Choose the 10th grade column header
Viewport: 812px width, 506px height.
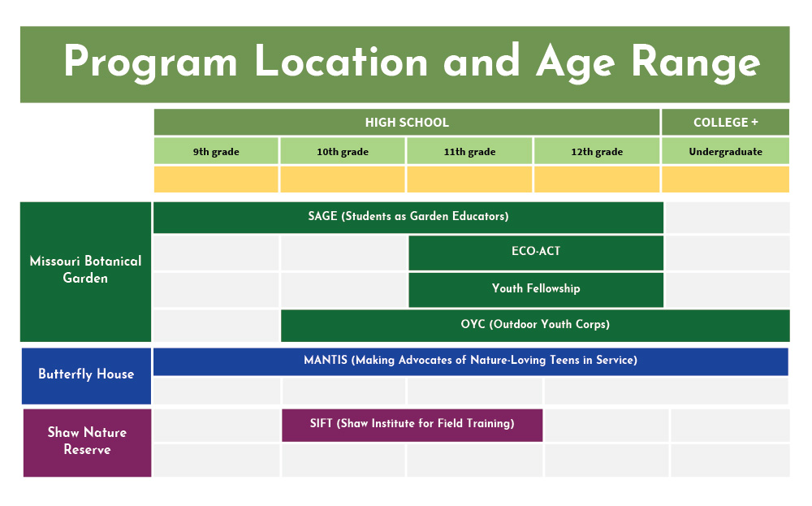tap(342, 151)
